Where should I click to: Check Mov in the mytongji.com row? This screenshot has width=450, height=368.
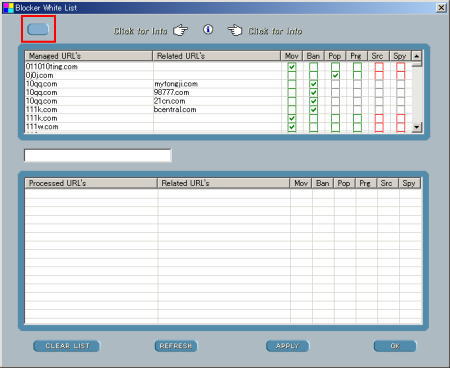point(292,84)
